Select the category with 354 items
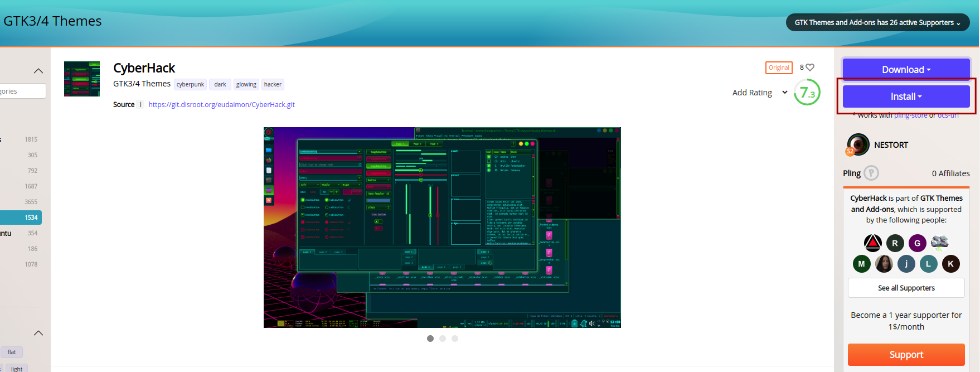Image resolution: width=980 pixels, height=372 pixels. [x=21, y=233]
